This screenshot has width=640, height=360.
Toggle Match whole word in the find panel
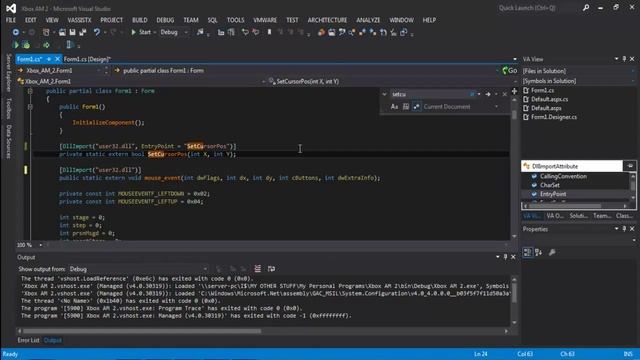406,107
